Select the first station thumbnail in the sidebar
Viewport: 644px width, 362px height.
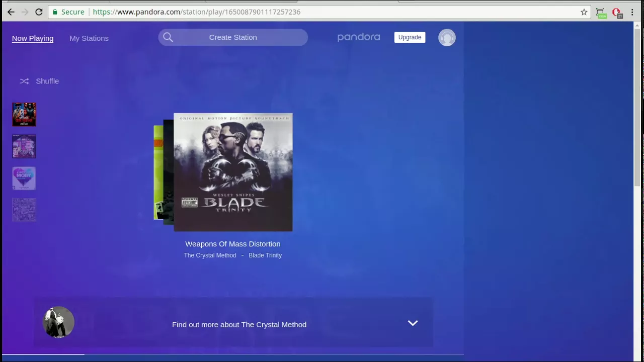click(24, 114)
